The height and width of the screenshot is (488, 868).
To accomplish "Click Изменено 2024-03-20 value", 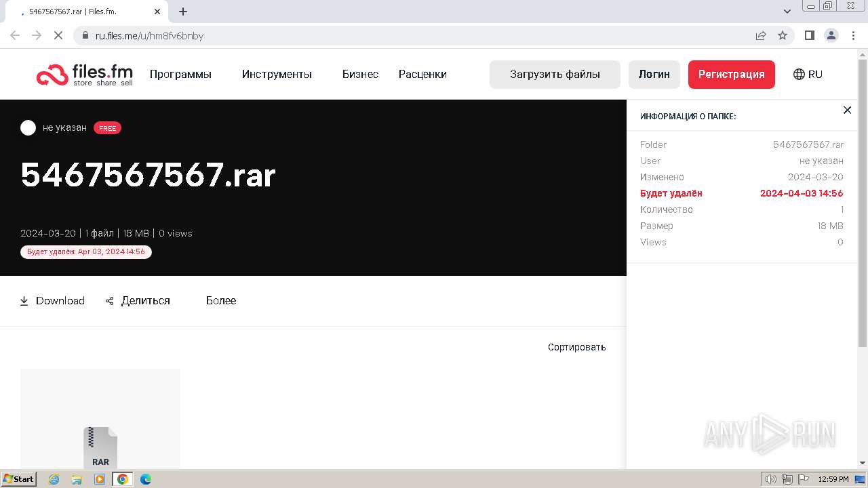I will (x=816, y=177).
